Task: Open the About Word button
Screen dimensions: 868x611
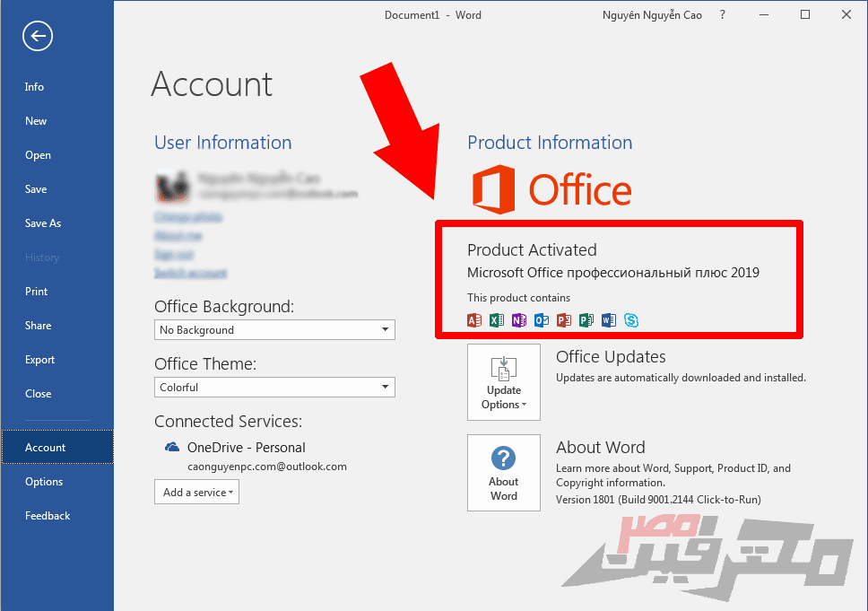Action: pos(504,473)
